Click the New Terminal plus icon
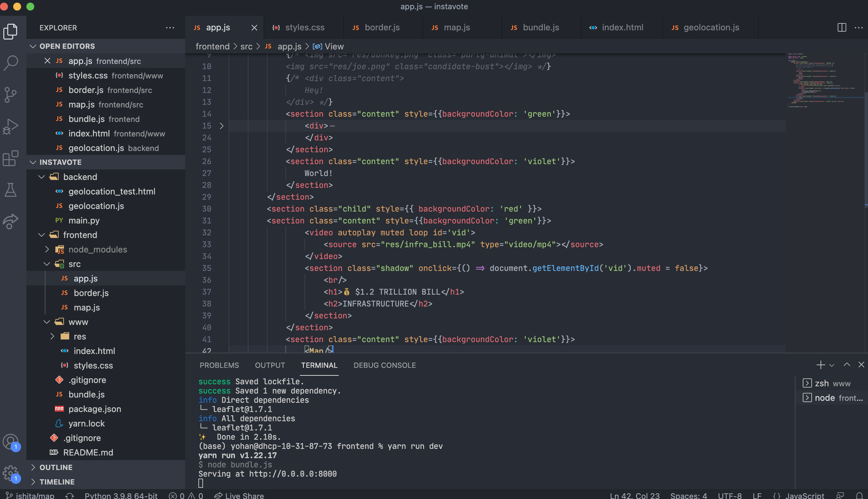 point(820,365)
